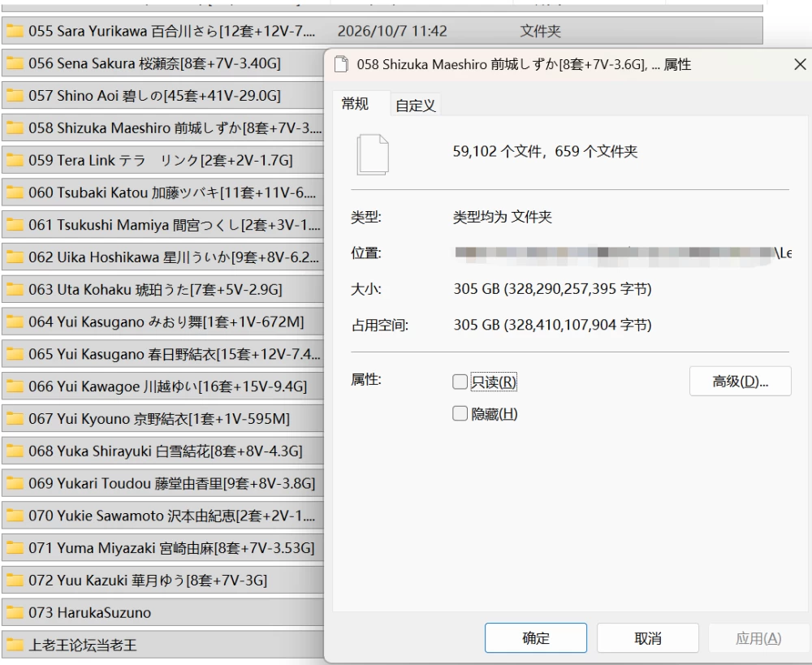Click folder icon of 066 Yui Kawagoe
Screen dimensions: 812x665
[15, 386]
